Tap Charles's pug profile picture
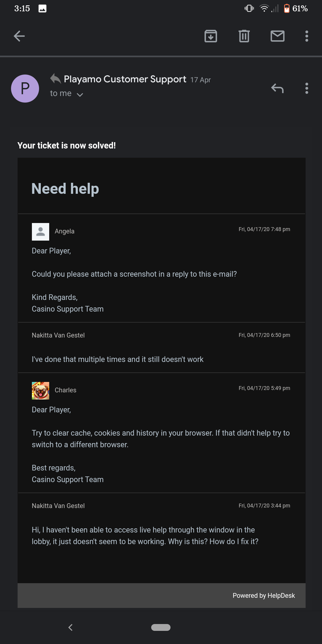The image size is (322, 644). click(x=41, y=391)
